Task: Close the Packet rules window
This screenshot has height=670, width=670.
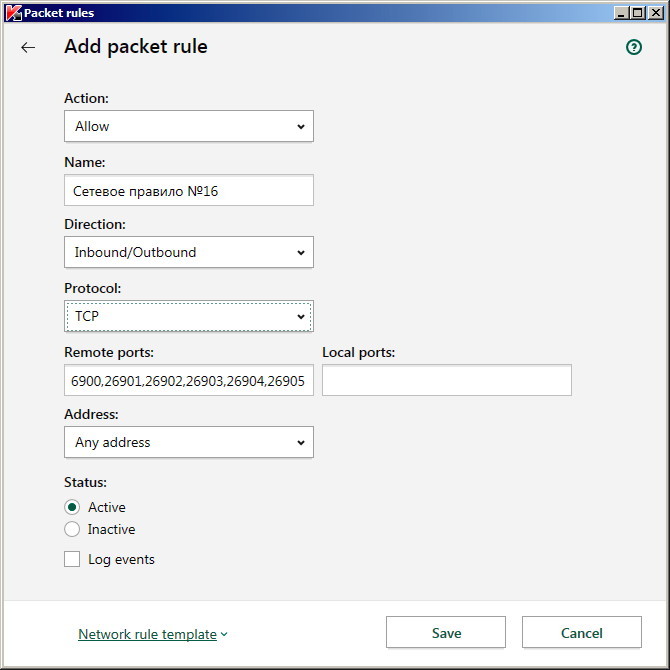Action: pyautogui.click(x=655, y=13)
